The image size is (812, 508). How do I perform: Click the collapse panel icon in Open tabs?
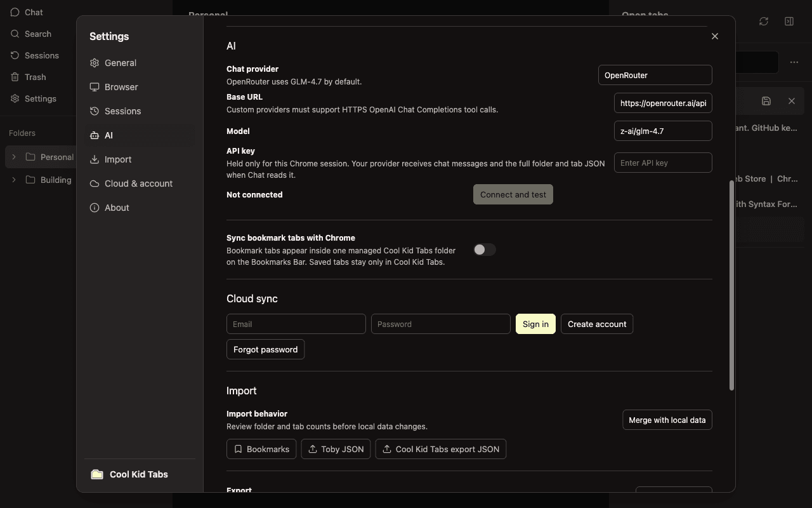point(789,21)
